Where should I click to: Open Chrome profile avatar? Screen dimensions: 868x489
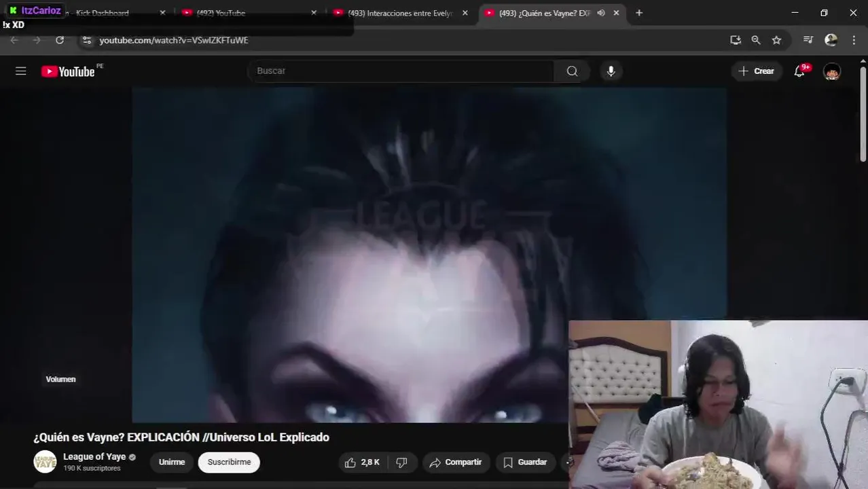point(831,40)
